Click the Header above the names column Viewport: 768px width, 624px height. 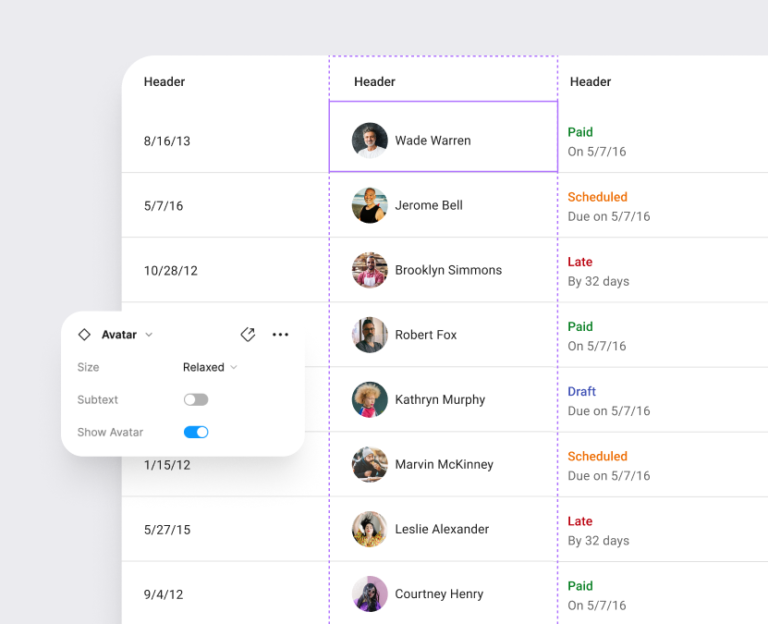[375, 82]
